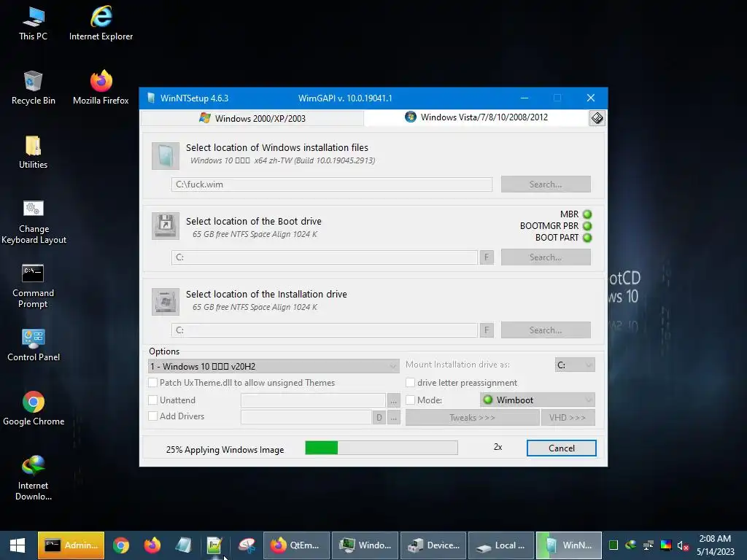Open the Wimboot mode dropdown
This screenshot has height=560, width=747.
[538, 400]
